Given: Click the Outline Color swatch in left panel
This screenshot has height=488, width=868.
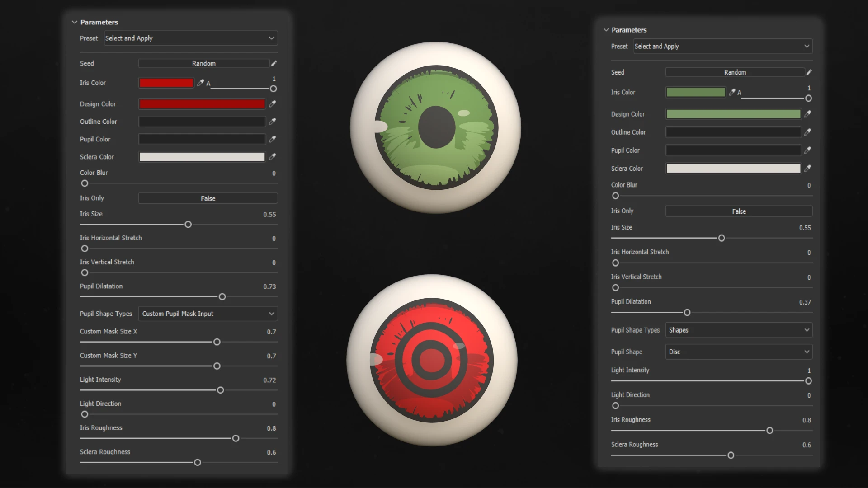Looking at the screenshot, I should [x=202, y=122].
